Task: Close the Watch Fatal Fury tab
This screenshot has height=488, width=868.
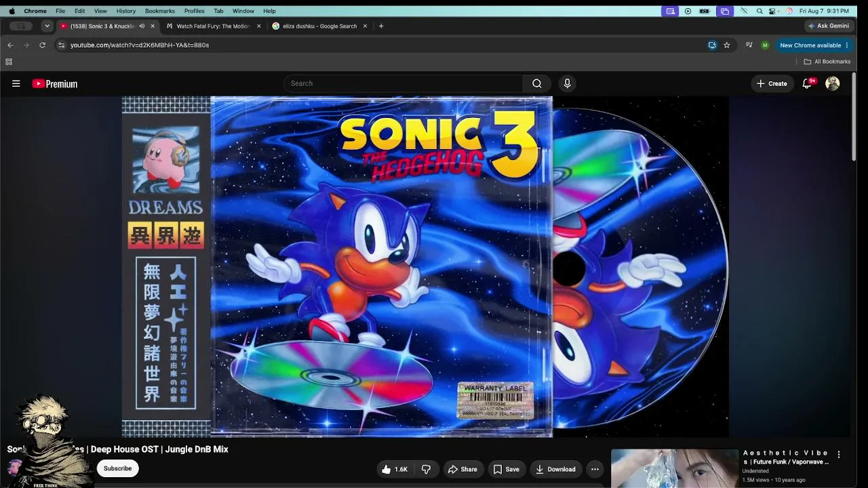Action: point(259,26)
